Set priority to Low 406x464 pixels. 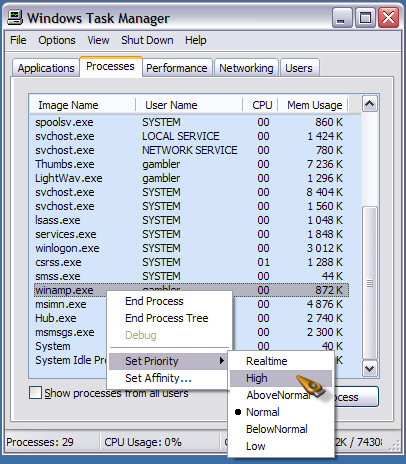click(x=281, y=446)
